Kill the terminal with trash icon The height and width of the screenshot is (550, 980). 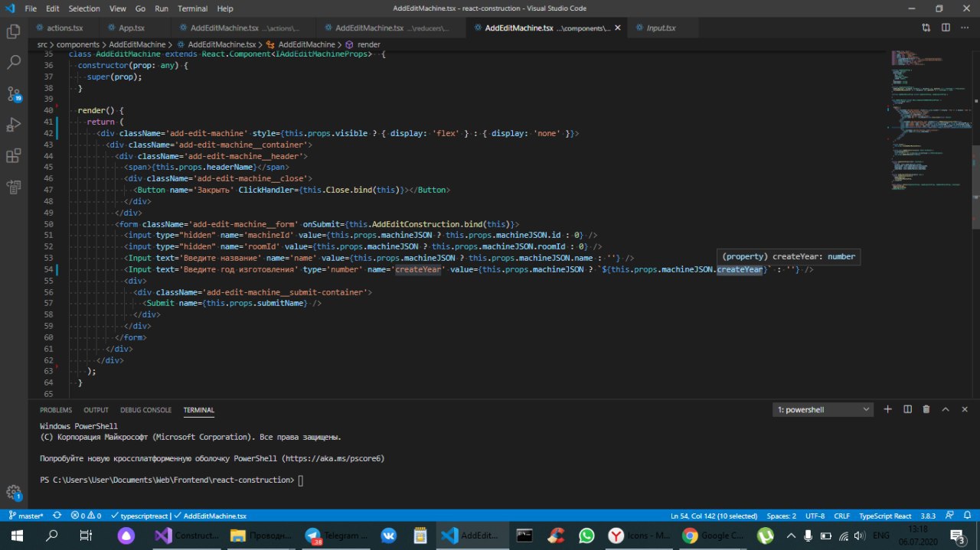point(926,409)
